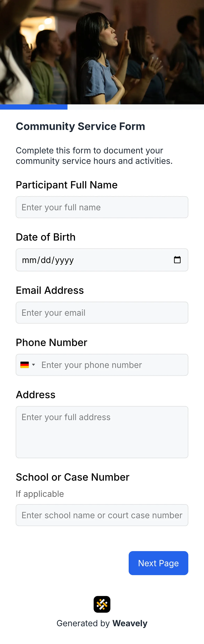
Task: Click the Generated by Weavely footer
Action: tap(102, 623)
